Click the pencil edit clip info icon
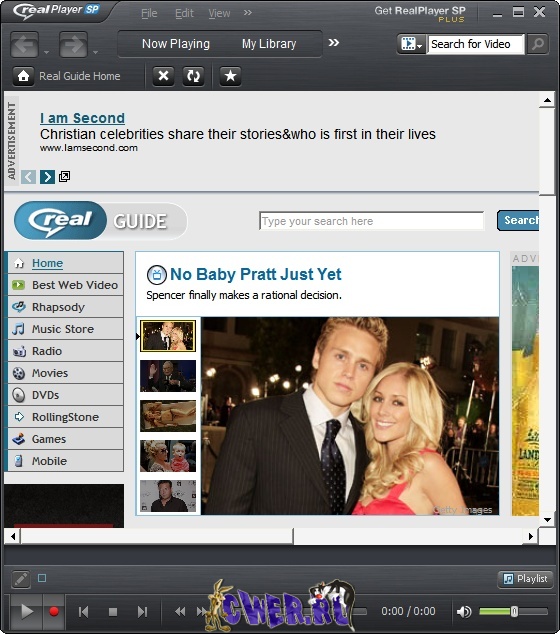The image size is (560, 634). pyautogui.click(x=21, y=579)
